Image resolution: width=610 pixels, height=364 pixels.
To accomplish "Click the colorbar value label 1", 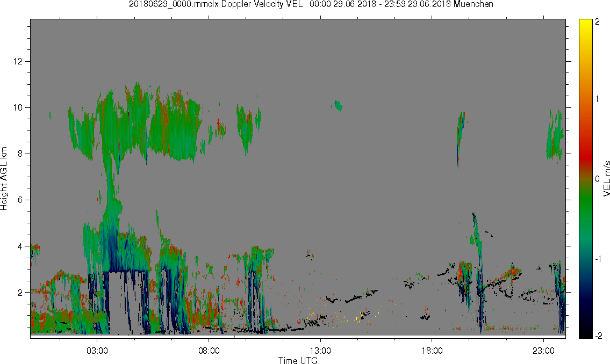I will coord(598,99).
